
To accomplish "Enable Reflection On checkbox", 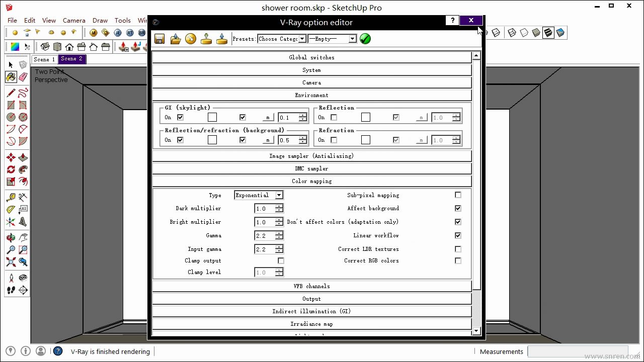I will 334,117.
